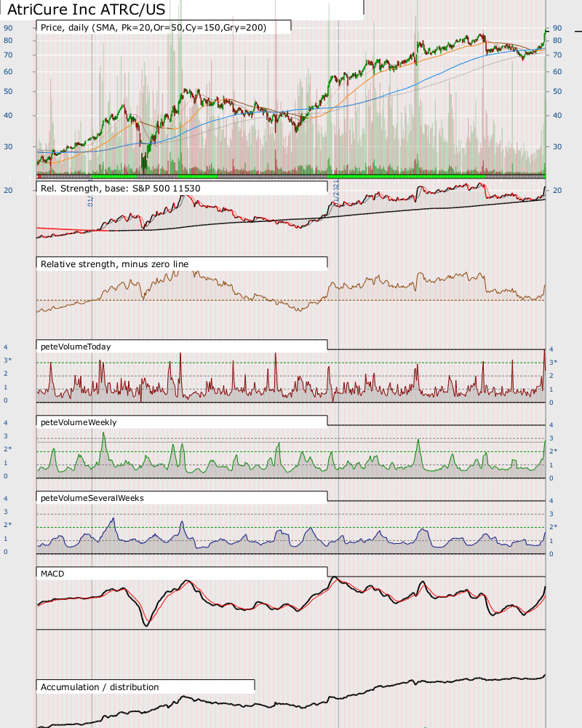Click the 4 label left of peteVolumeToday

tap(6, 347)
